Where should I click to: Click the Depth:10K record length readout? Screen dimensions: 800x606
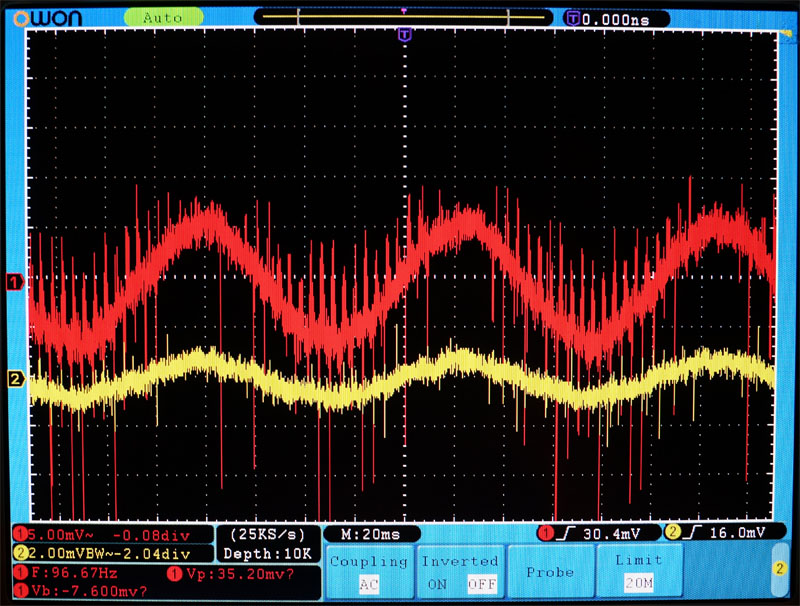click(x=267, y=553)
